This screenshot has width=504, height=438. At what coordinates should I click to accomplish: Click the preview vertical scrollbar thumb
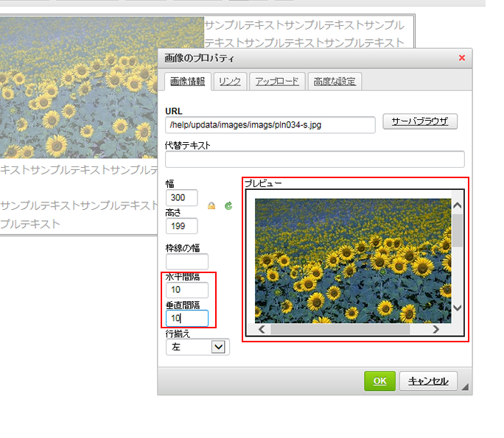[x=457, y=230]
